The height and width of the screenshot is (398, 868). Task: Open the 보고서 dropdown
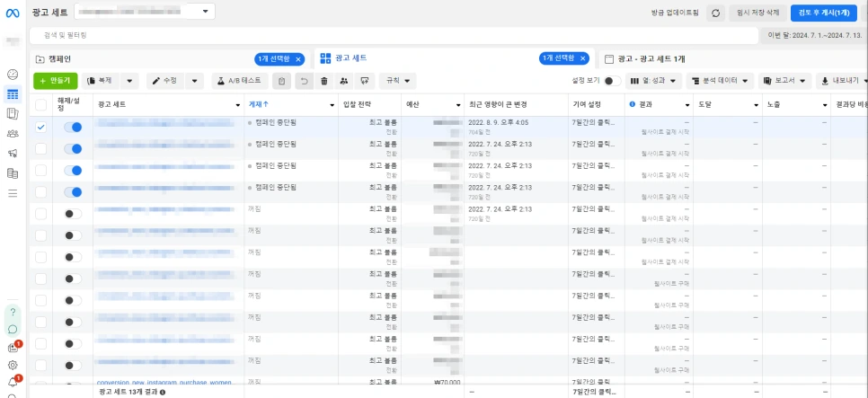point(784,81)
